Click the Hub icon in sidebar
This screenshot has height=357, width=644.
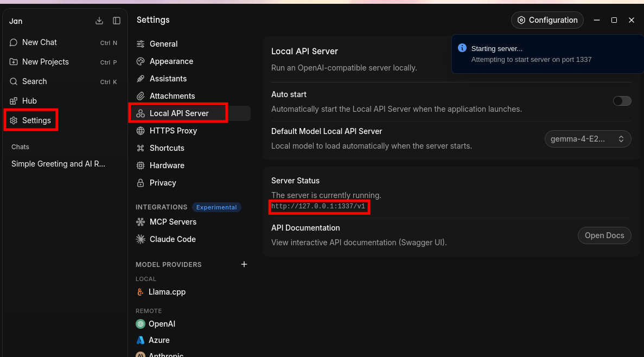pos(14,101)
